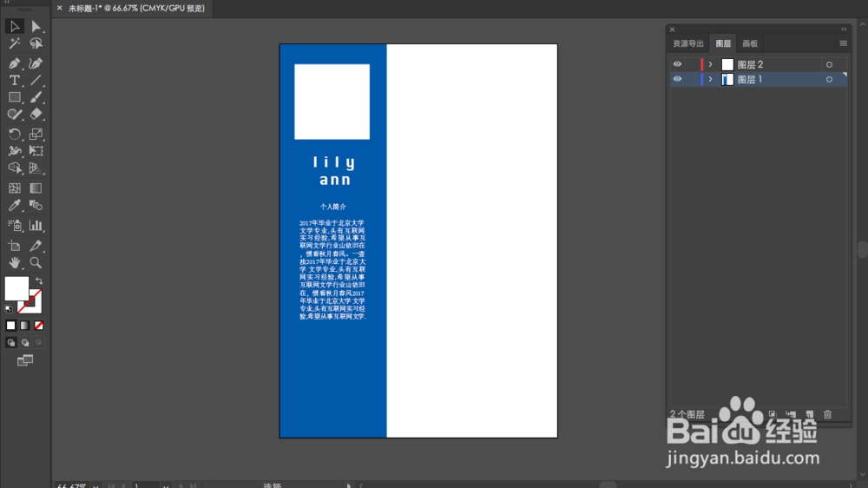Image resolution: width=868 pixels, height=488 pixels.
Task: Select the Perspective Grid tool
Action: point(36,168)
